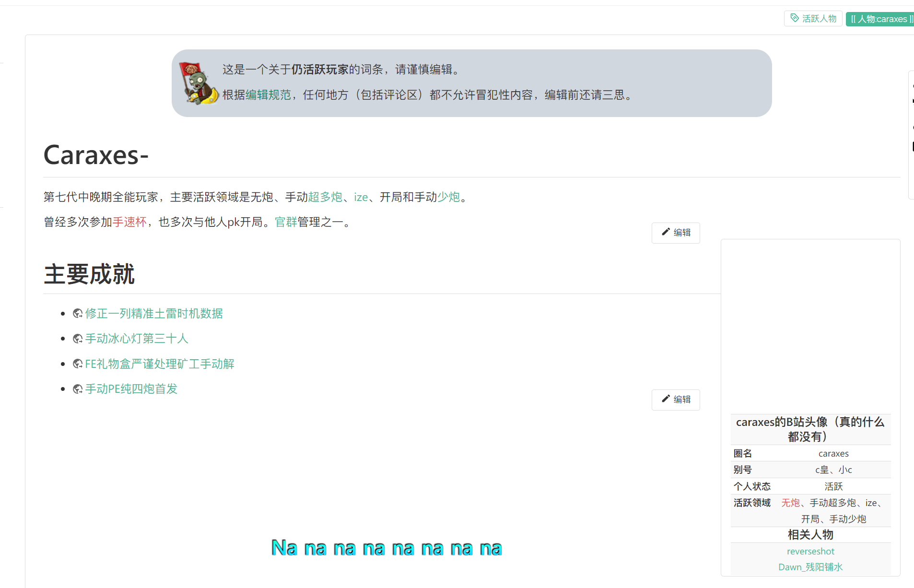Click the 活跃人物 tag icon
The image size is (914, 588).
[795, 18]
